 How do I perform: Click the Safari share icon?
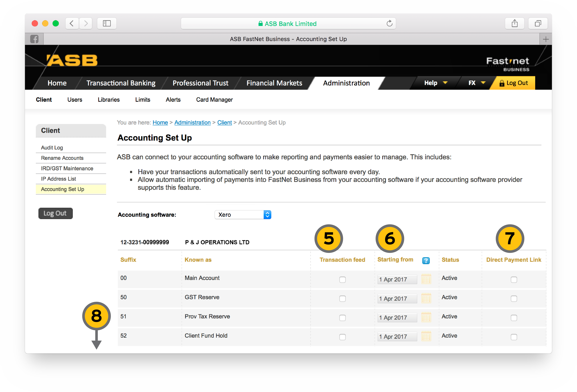514,24
